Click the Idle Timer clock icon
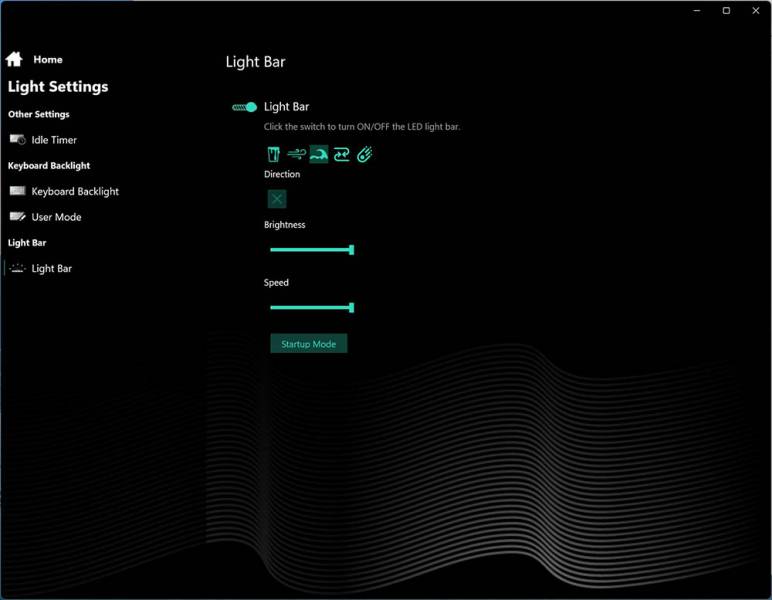 [x=17, y=140]
